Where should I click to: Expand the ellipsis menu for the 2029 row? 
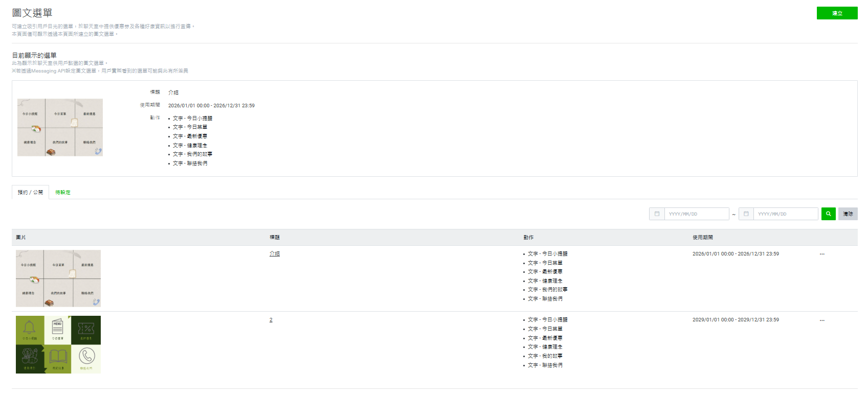click(x=822, y=320)
